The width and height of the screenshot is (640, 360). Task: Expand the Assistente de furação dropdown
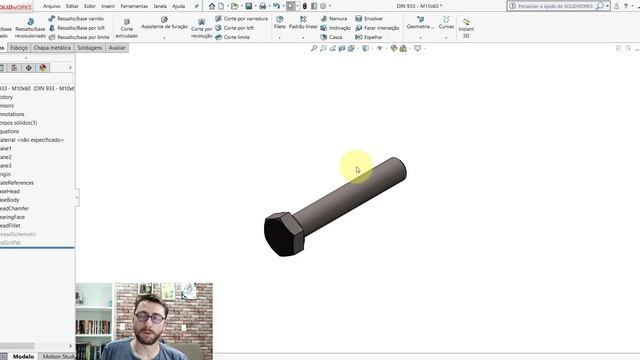[x=164, y=38]
